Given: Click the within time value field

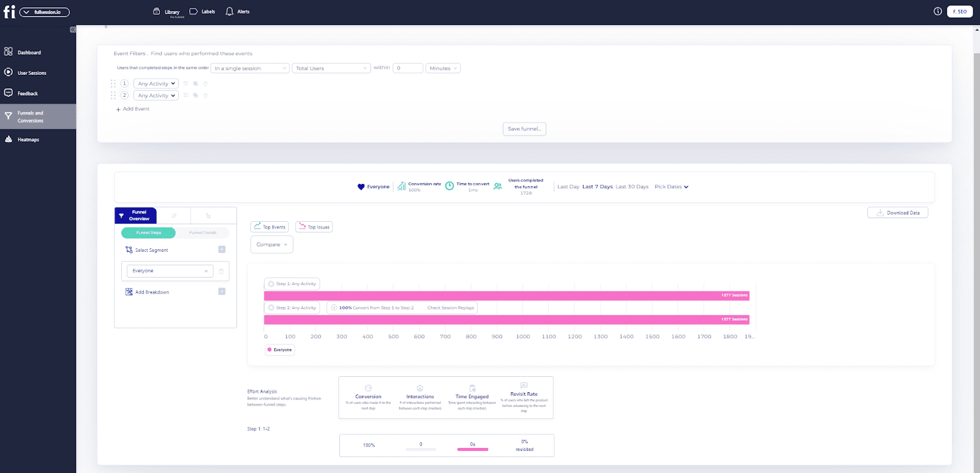Looking at the screenshot, I should click(x=408, y=68).
